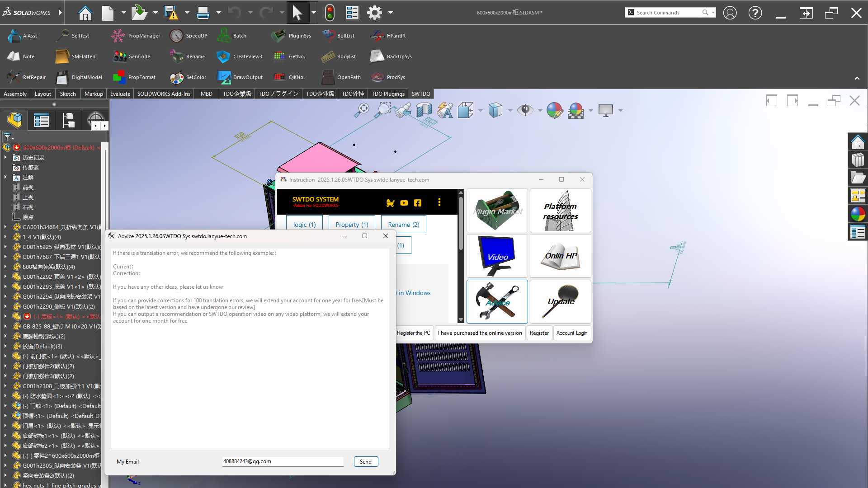Open the Video tutorial tile
The image size is (868, 488).
coord(497,256)
